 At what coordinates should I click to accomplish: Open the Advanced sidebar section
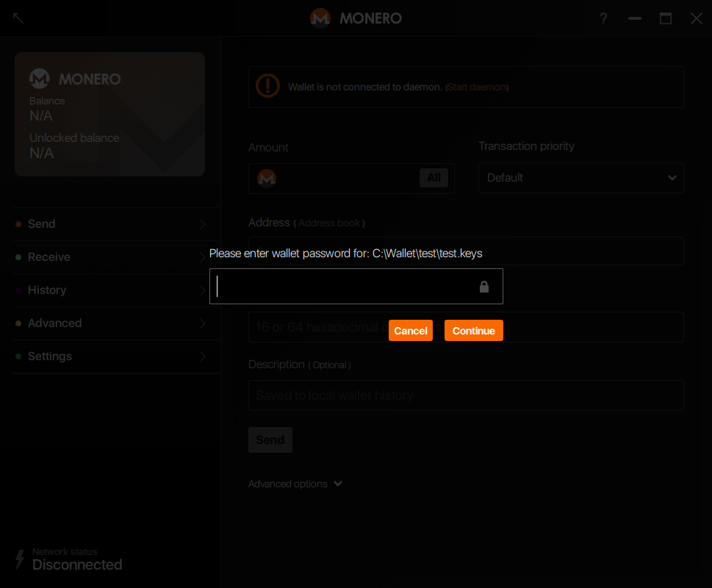click(x=54, y=323)
